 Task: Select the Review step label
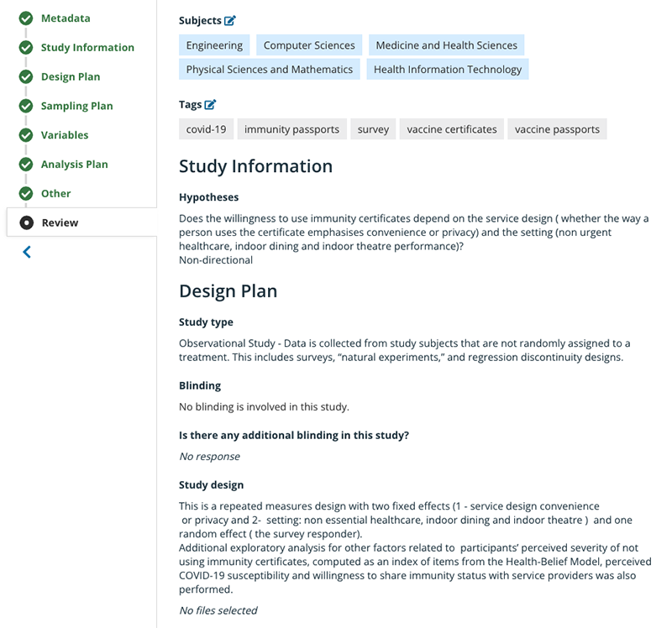[x=60, y=222]
